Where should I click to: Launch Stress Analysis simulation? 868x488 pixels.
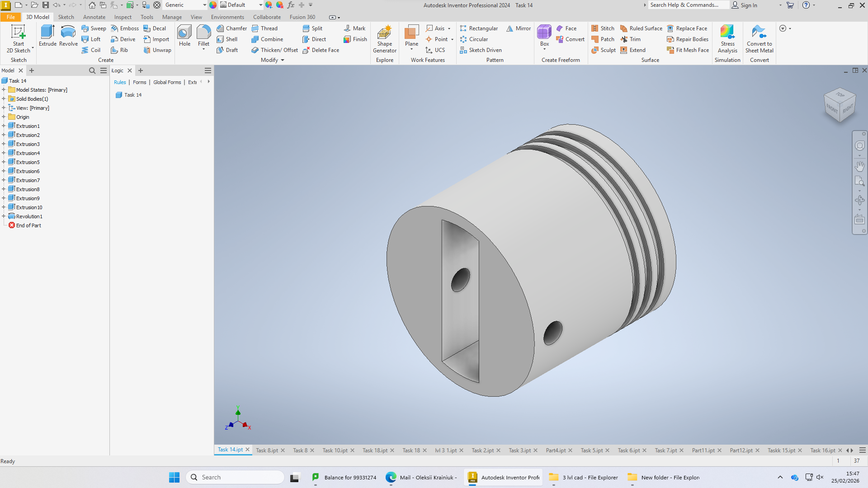(x=727, y=39)
